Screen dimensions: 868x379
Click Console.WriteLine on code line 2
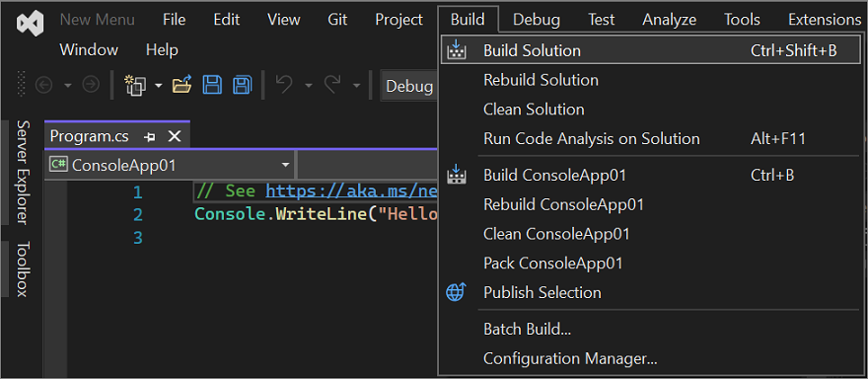pyautogui.click(x=281, y=214)
